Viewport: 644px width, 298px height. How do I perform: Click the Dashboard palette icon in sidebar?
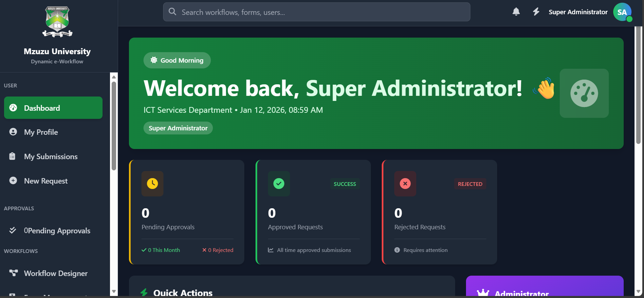13,108
